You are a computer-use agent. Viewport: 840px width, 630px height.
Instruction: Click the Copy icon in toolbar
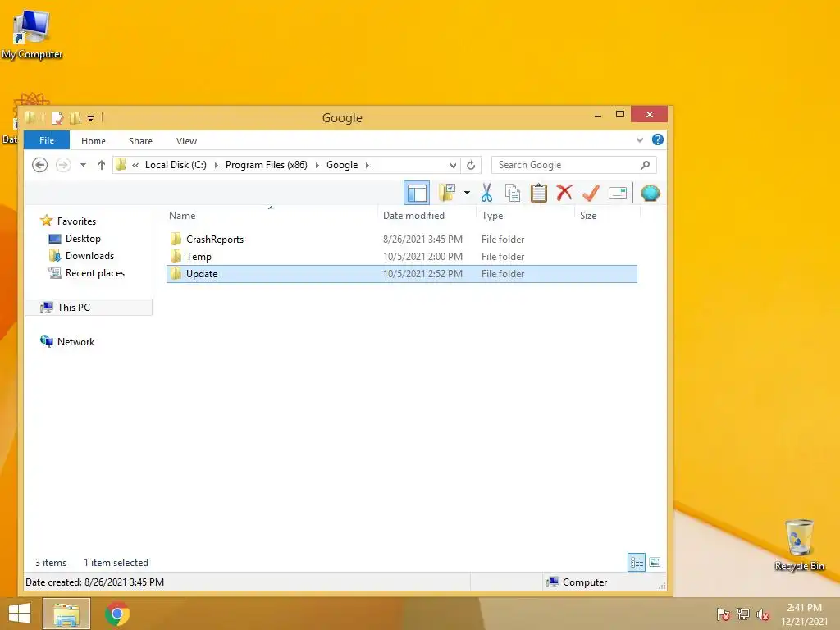(x=513, y=193)
